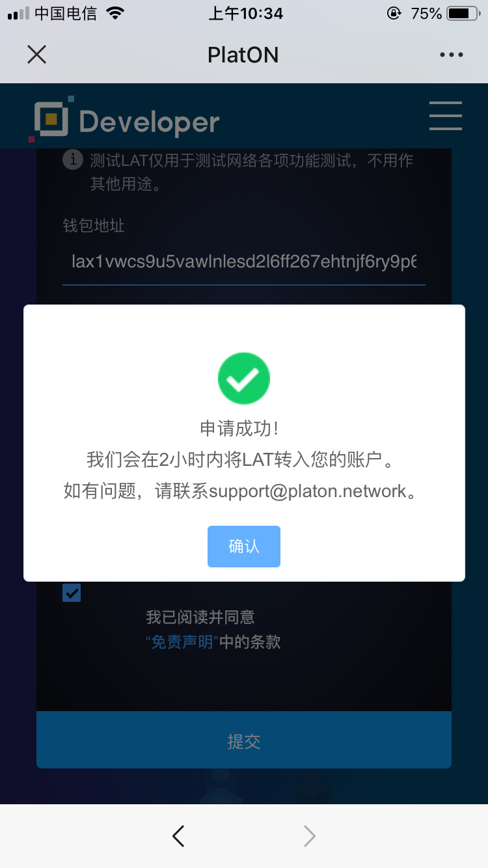The image size is (488, 868).
Task: Tap the info icon beside test LAT notice
Action: coord(73,159)
